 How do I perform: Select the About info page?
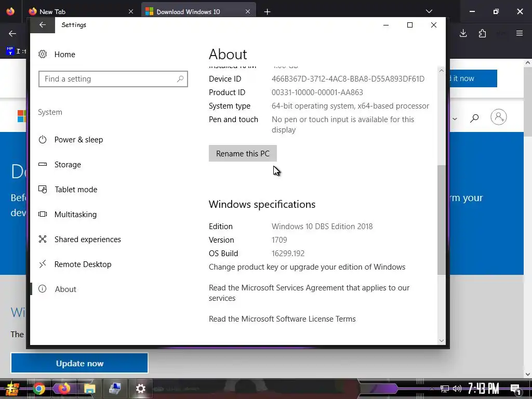coord(65,289)
